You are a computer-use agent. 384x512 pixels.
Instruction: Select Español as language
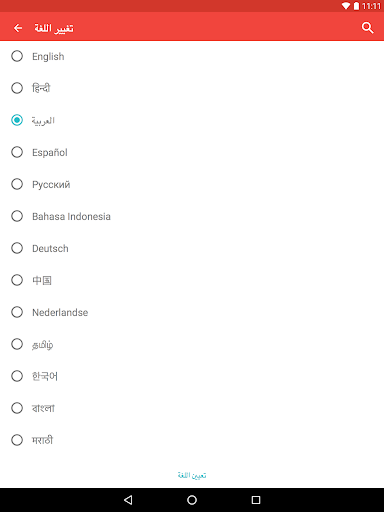pyautogui.click(x=17, y=152)
